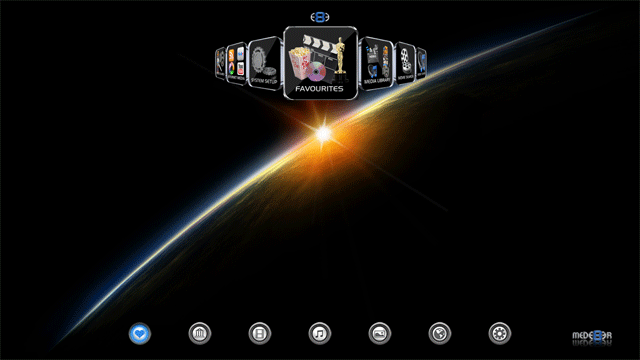Open the music note icon
This screenshot has width=640, height=360.
point(320,333)
